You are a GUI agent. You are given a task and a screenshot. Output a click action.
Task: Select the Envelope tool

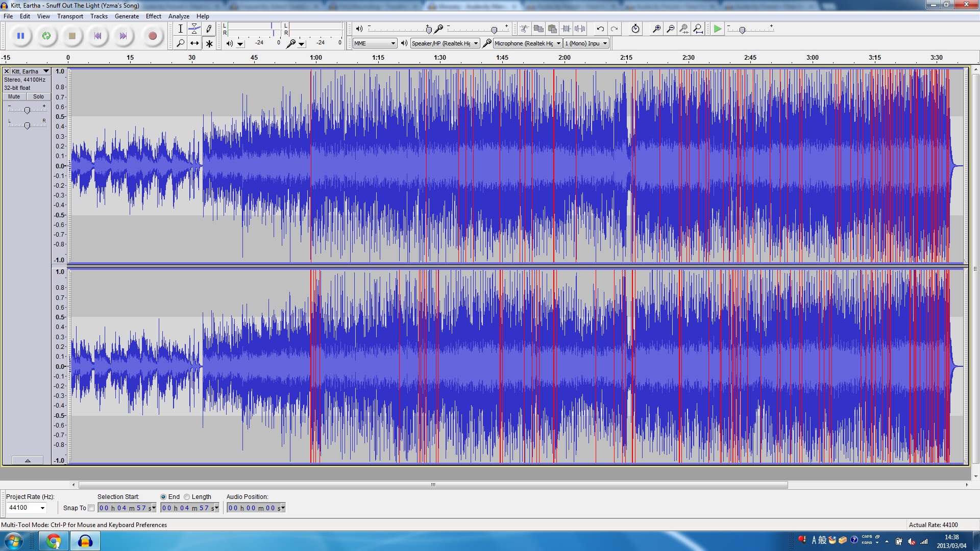pyautogui.click(x=194, y=29)
